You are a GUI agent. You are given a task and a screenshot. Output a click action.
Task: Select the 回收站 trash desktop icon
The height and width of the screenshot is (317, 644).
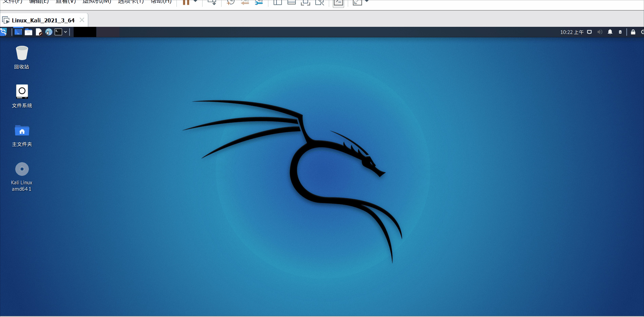pos(22,57)
